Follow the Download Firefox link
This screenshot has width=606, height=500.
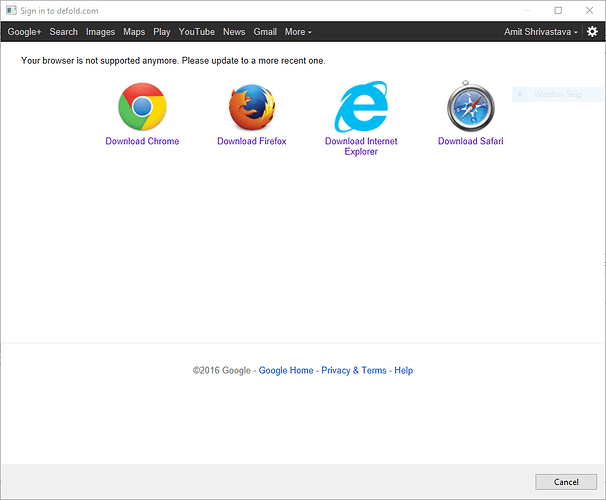(252, 141)
